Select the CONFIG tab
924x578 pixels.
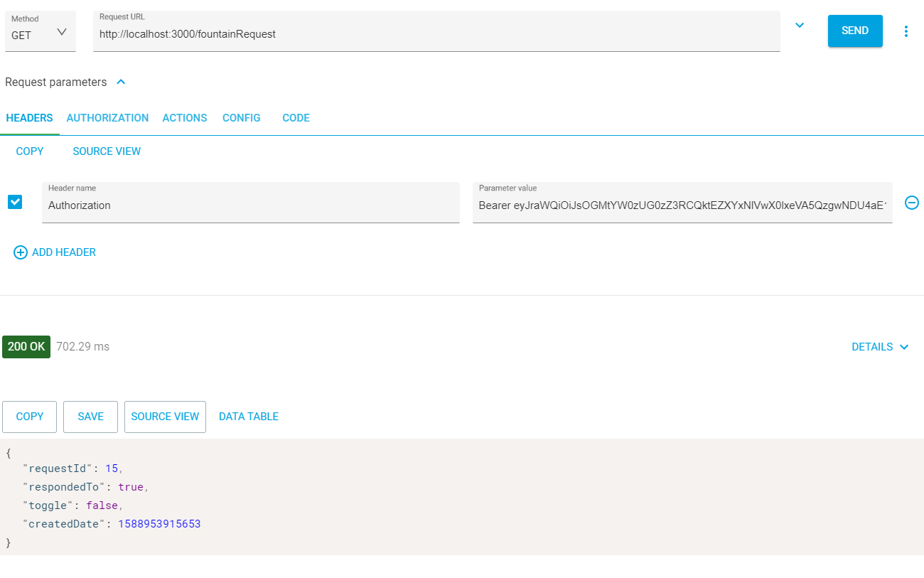pyautogui.click(x=242, y=118)
